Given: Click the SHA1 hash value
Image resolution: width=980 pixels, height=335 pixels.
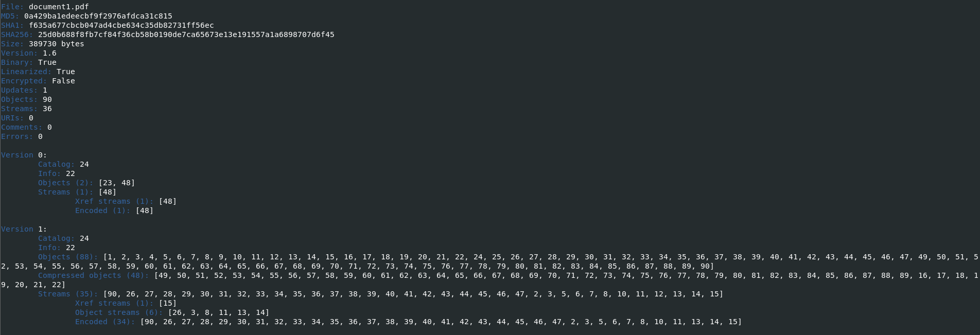Looking at the screenshot, I should pos(121,25).
